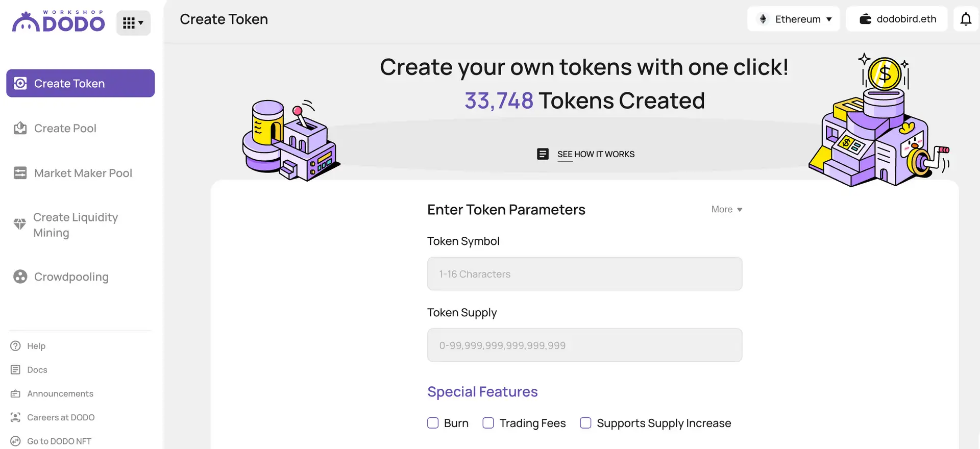The width and height of the screenshot is (980, 449).
Task: Tick the Trading Fees checkbox
Action: (x=488, y=423)
